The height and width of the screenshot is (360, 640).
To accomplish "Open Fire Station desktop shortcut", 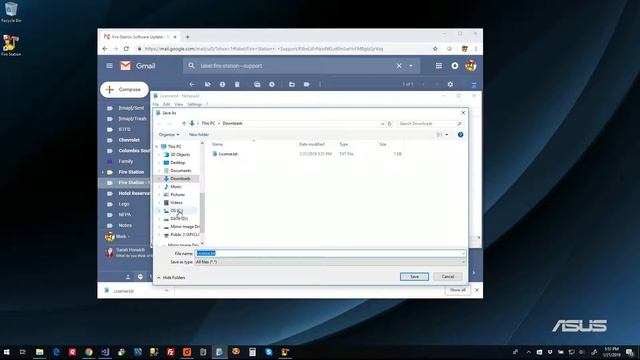I will point(11,45).
